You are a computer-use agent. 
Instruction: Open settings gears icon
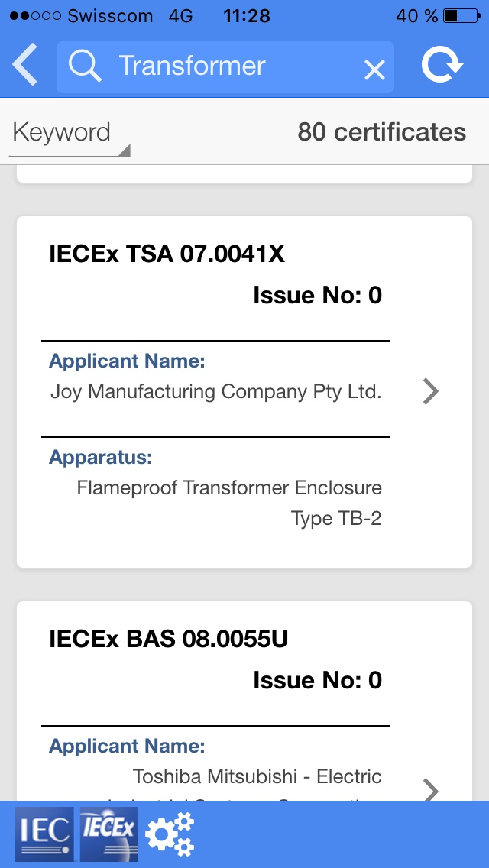pyautogui.click(x=170, y=834)
